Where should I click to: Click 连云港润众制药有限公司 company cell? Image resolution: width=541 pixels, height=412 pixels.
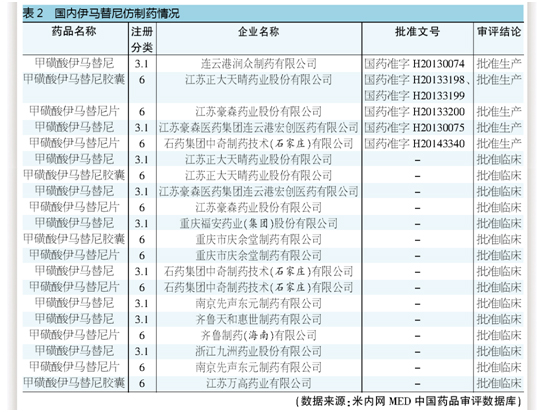(x=258, y=63)
